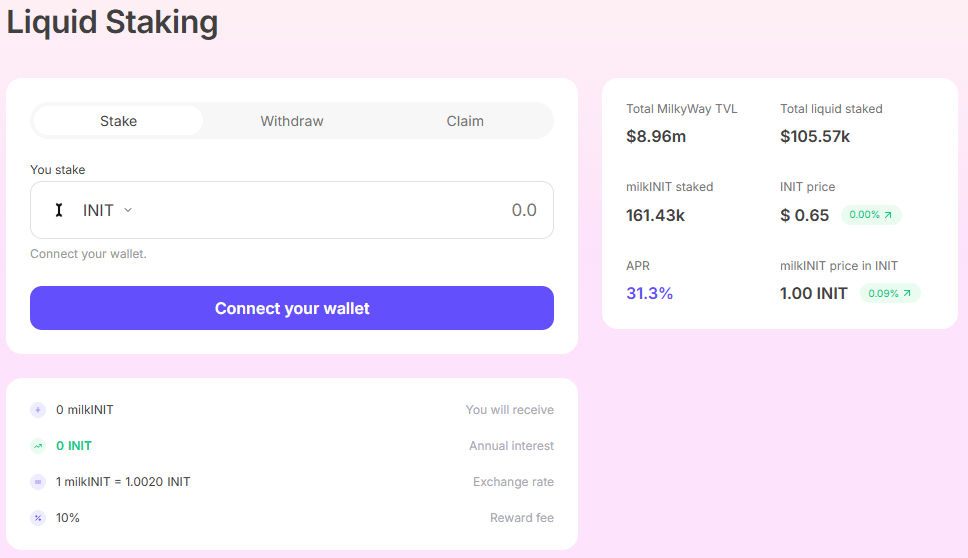Switch to the Stake tab

[x=118, y=121]
